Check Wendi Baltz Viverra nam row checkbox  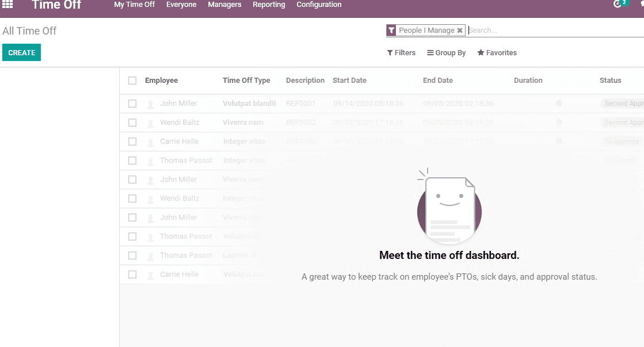tap(132, 123)
